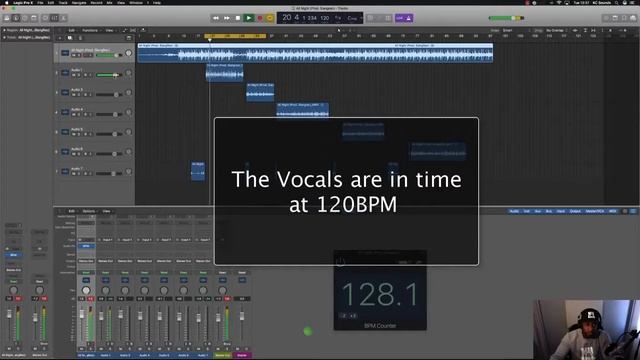Click the Master channel label in mixer
Image resolution: width=640 pixels, height=360 pixels.
[242, 355]
